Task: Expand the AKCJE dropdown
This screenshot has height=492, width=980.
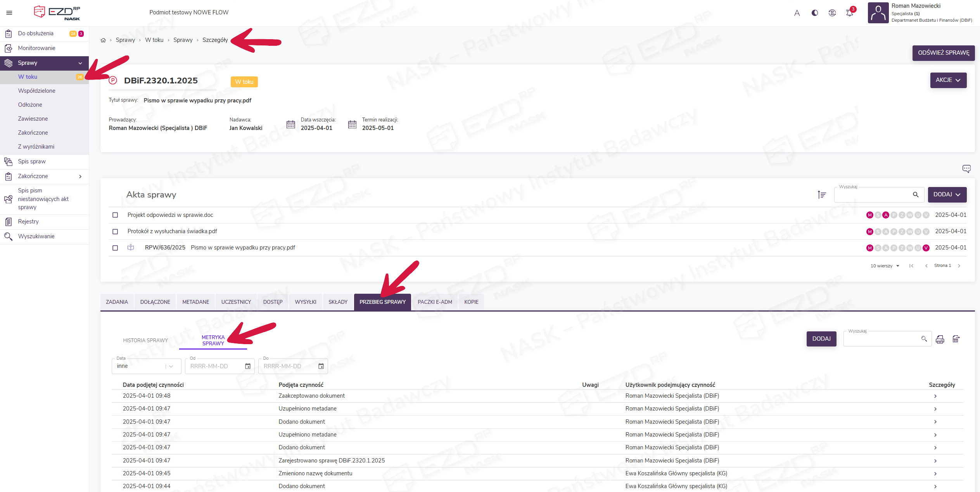Action: click(948, 80)
